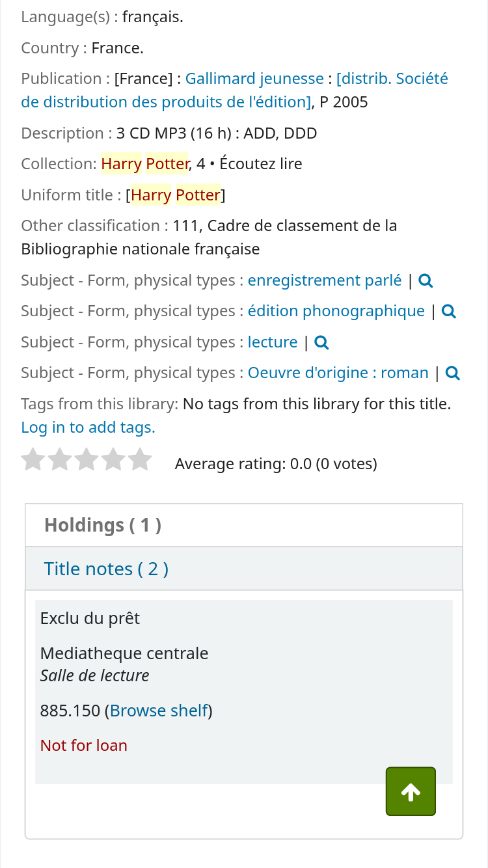Viewport: 488px width, 868px height.
Task: Open Oeuvre d'origine : roman link
Action: pos(338,373)
